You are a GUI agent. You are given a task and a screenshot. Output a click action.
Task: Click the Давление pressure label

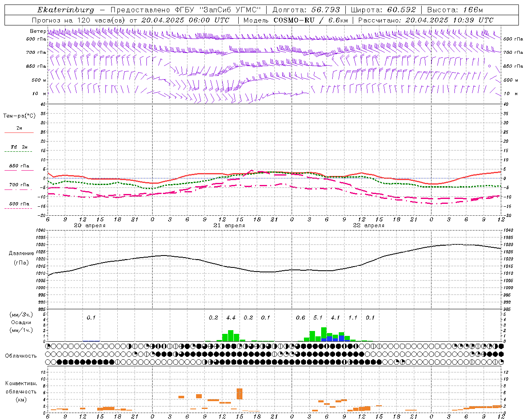pos(21,253)
